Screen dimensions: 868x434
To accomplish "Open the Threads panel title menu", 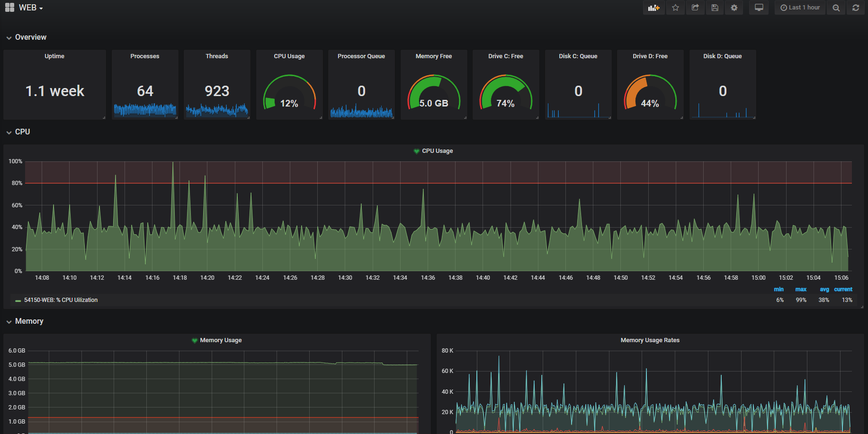I will pos(217,56).
